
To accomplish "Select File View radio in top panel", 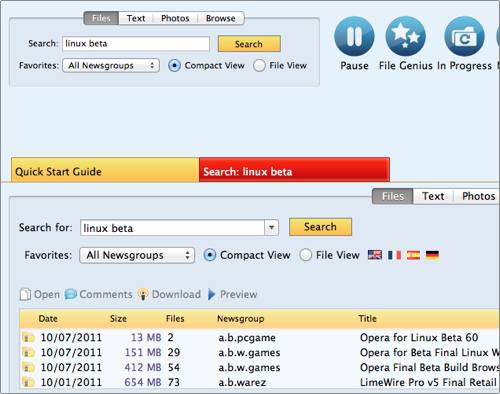I will point(259,66).
